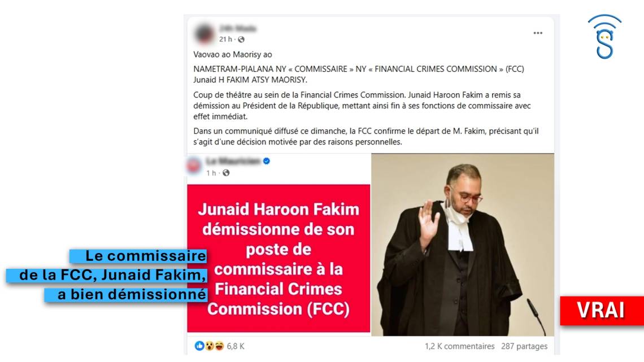Open the 287 partages link

coord(524,346)
